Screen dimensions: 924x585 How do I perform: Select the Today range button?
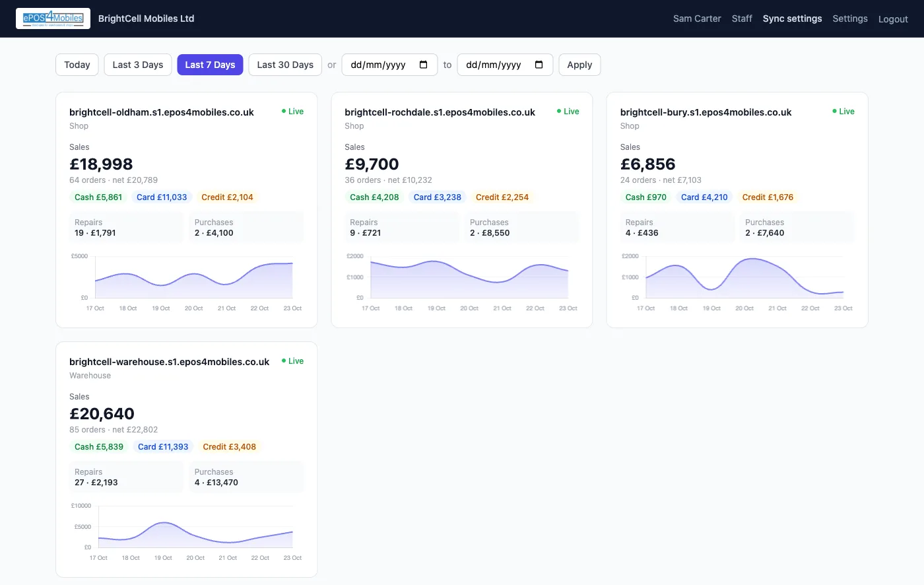point(77,65)
